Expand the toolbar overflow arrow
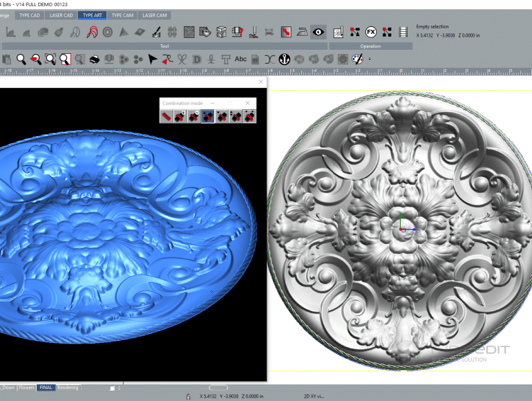Image resolution: width=532 pixels, height=401 pixels. click(370, 59)
